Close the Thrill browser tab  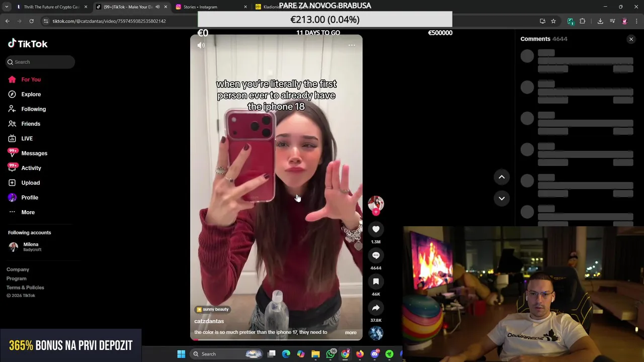click(x=86, y=7)
